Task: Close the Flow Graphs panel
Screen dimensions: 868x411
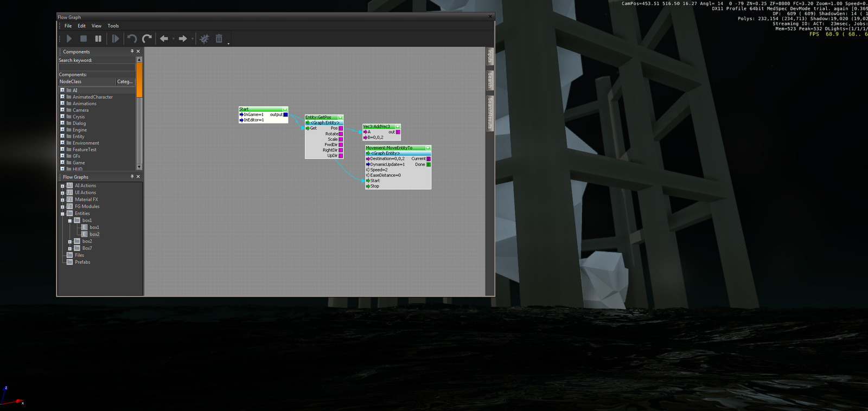Action: [138, 177]
